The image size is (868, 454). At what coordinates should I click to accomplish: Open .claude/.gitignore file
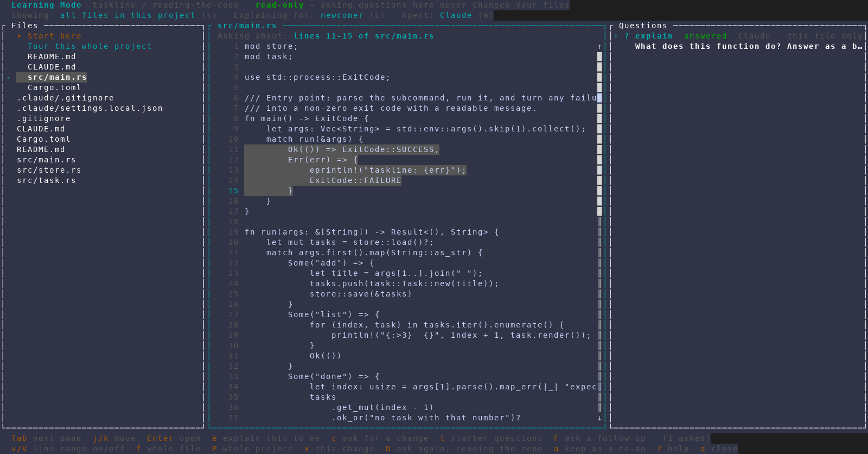pos(65,98)
